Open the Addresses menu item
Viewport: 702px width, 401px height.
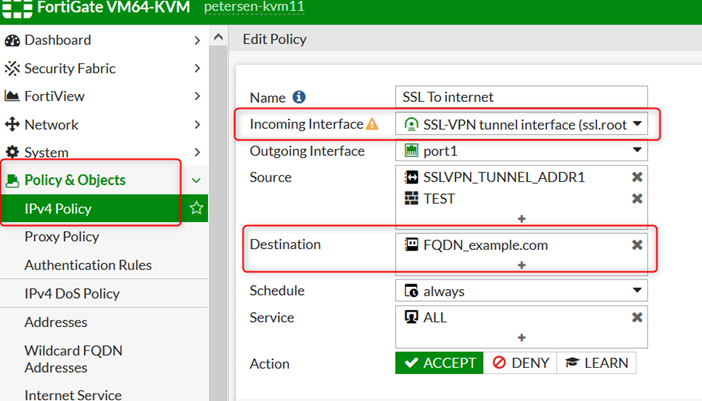click(x=56, y=322)
